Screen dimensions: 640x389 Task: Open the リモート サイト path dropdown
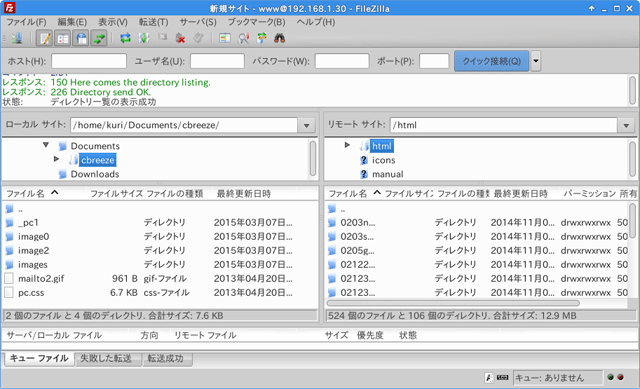pyautogui.click(x=626, y=125)
